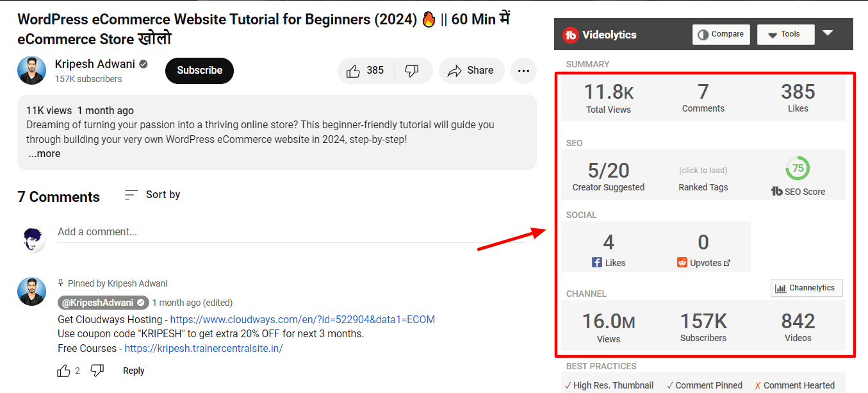
Task: Like the video with thumbs up icon
Action: [353, 71]
